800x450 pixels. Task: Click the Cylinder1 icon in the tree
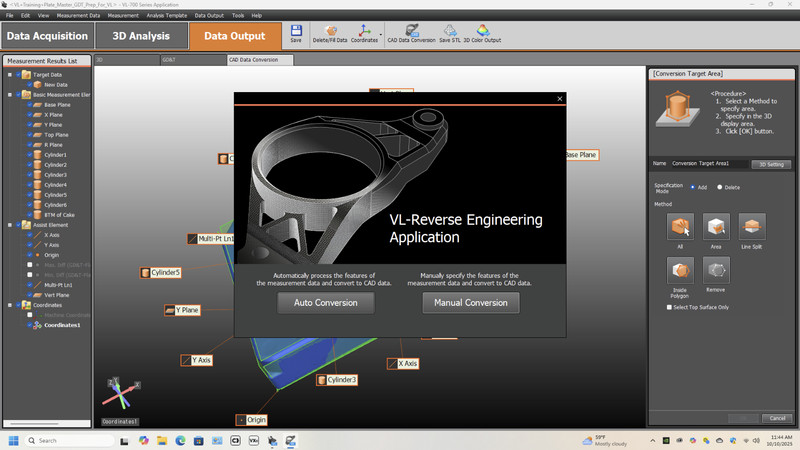[x=38, y=155]
